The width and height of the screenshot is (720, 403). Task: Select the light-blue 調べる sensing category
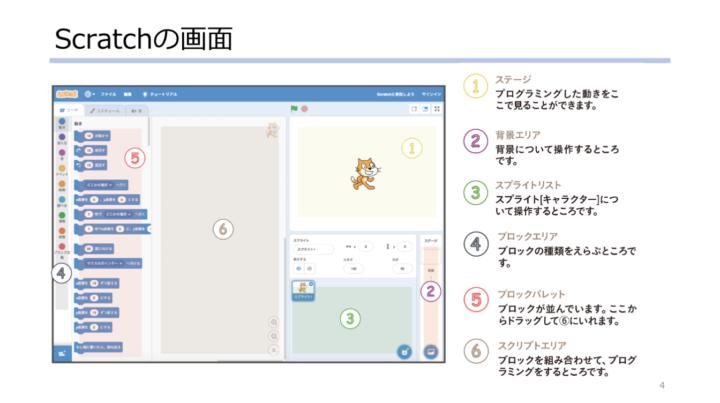click(62, 202)
